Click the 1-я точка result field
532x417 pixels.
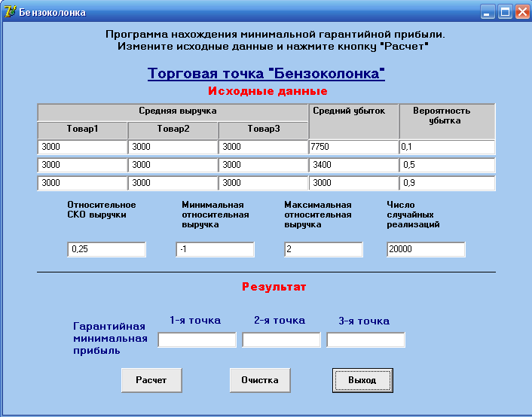(x=197, y=339)
